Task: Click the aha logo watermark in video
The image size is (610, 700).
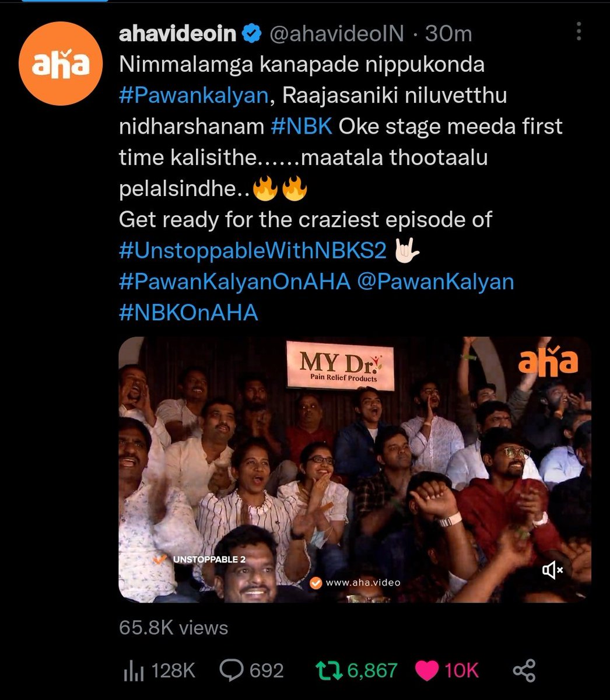Action: pos(548,363)
